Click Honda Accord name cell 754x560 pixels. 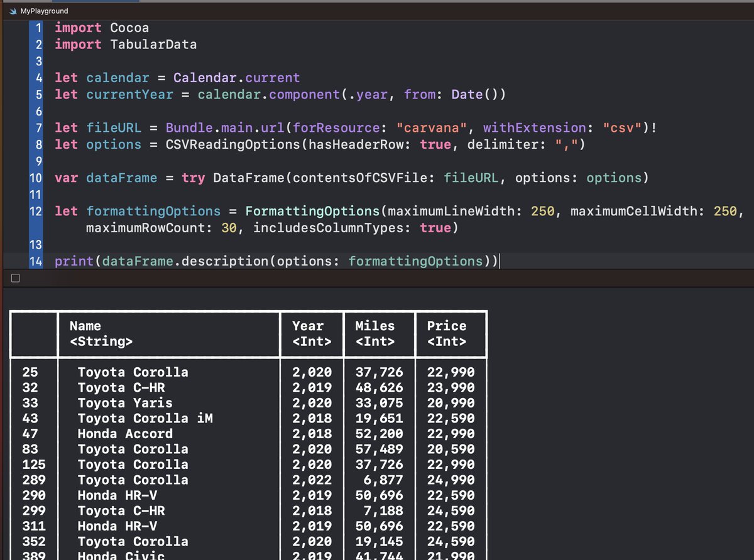(125, 434)
